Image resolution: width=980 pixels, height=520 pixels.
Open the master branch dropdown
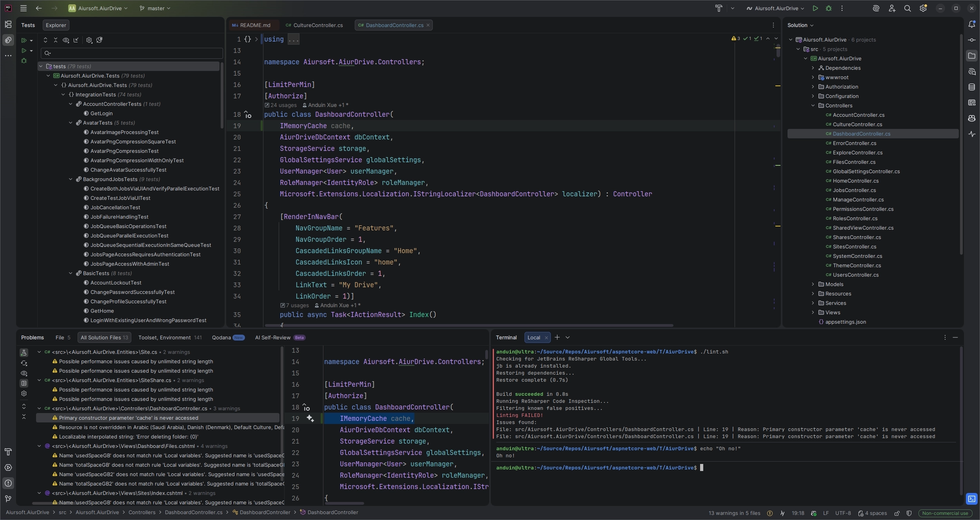[155, 8]
